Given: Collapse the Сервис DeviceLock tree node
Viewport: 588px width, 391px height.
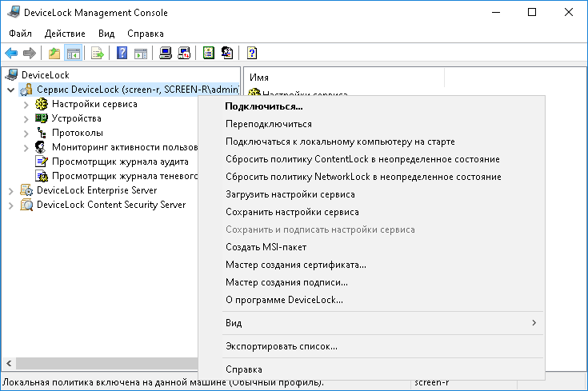Looking at the screenshot, I should coord(11,90).
